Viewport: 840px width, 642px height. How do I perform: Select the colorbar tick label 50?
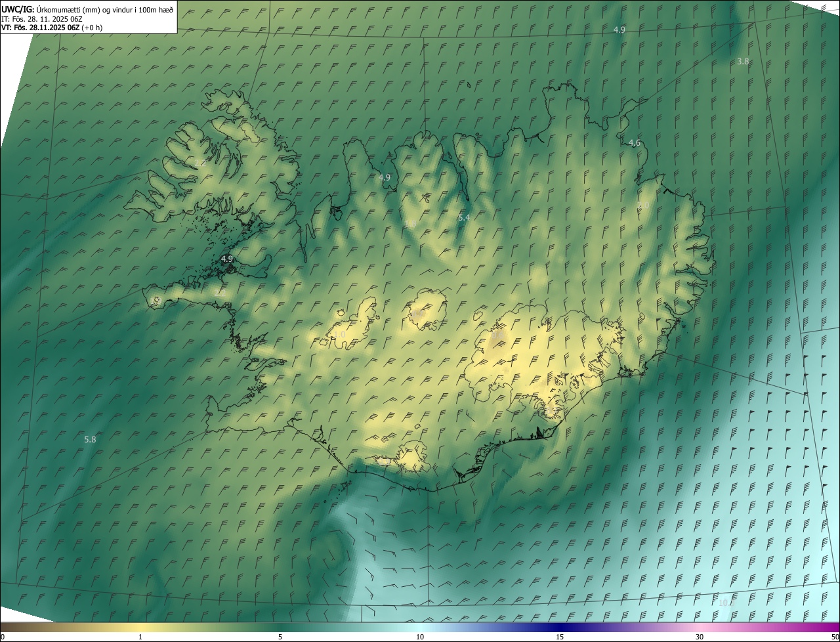(835, 637)
